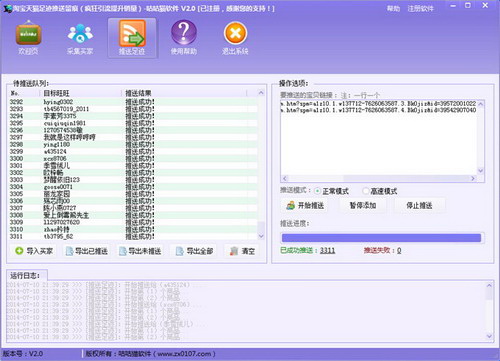
Task: Select row 3311 tb3795_62
Action: 133,236
